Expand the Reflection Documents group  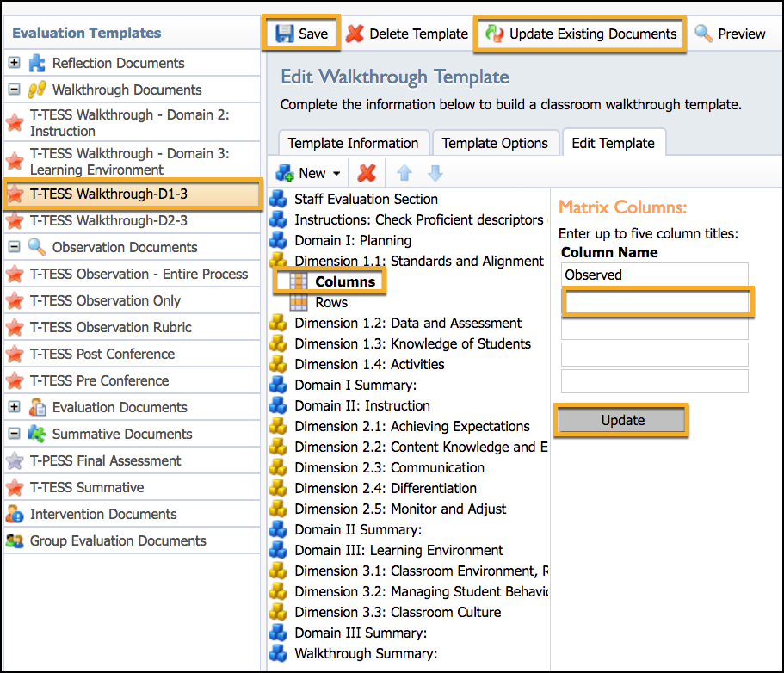[15, 63]
